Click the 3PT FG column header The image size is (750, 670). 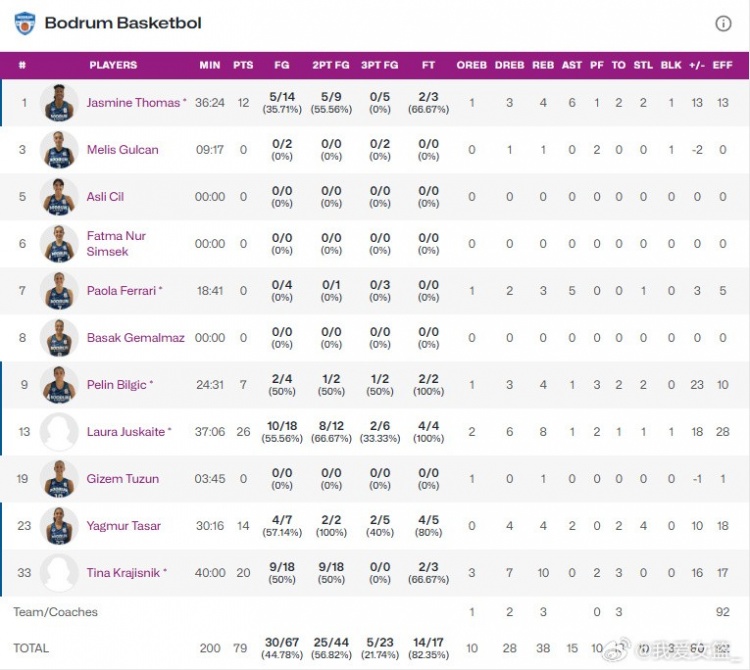[x=379, y=65]
